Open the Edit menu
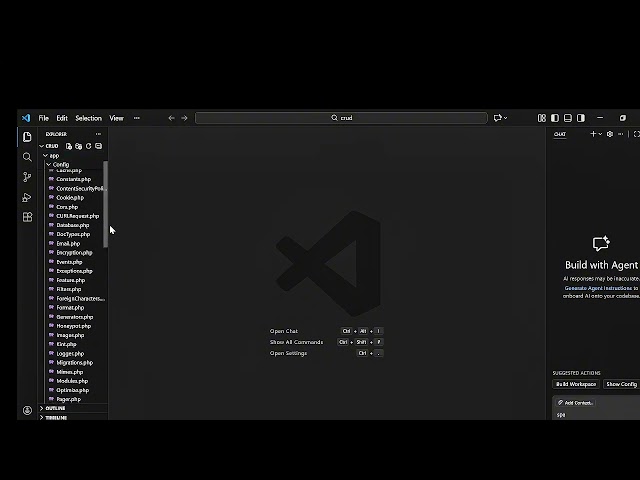The height and width of the screenshot is (480, 640). (62, 118)
